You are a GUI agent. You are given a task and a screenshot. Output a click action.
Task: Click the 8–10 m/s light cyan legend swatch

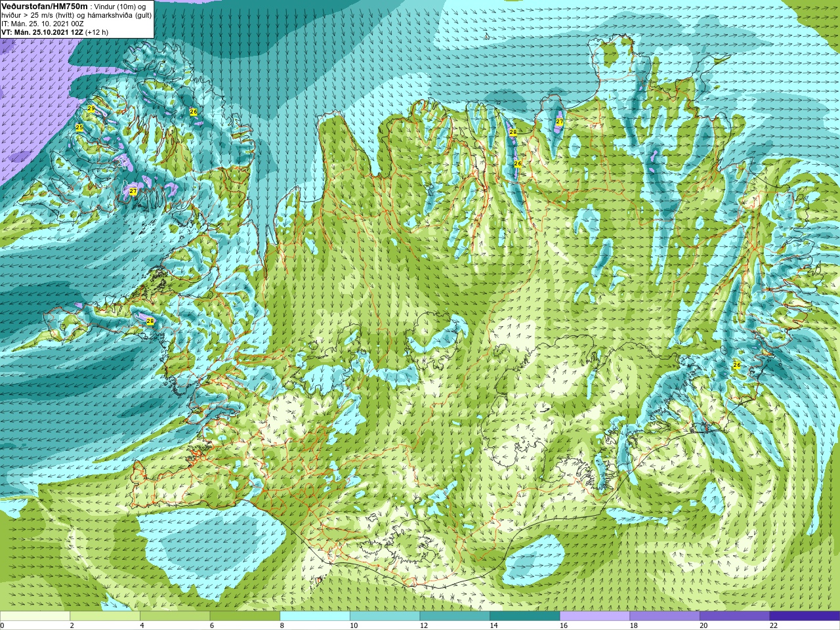coord(315,616)
